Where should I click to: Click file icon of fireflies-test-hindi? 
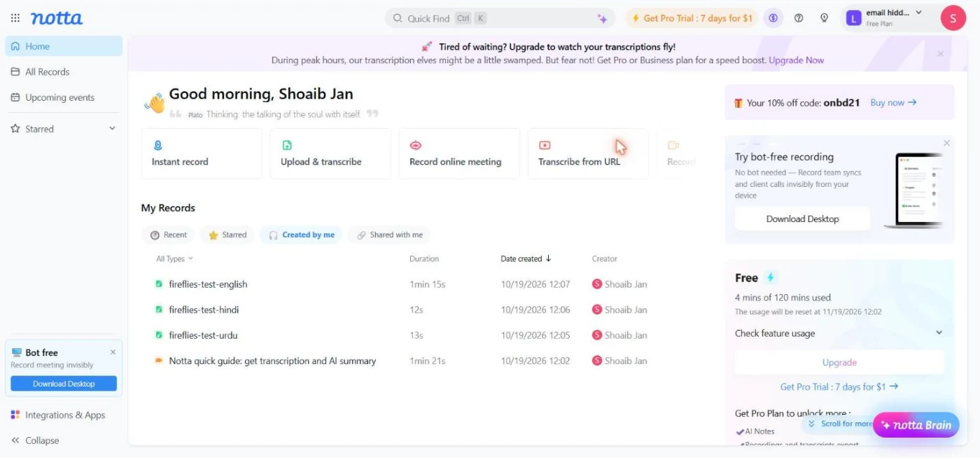point(159,310)
